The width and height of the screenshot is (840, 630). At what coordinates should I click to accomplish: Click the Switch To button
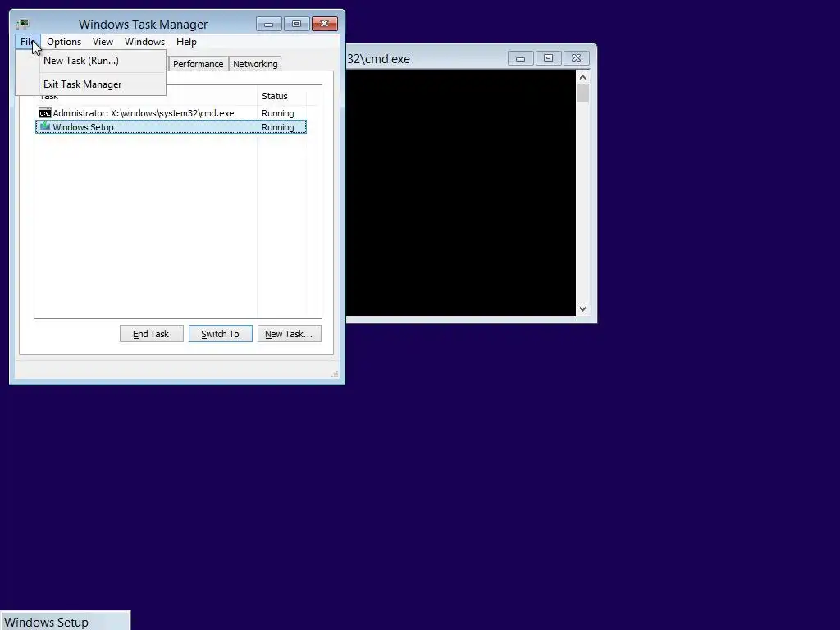click(x=220, y=334)
